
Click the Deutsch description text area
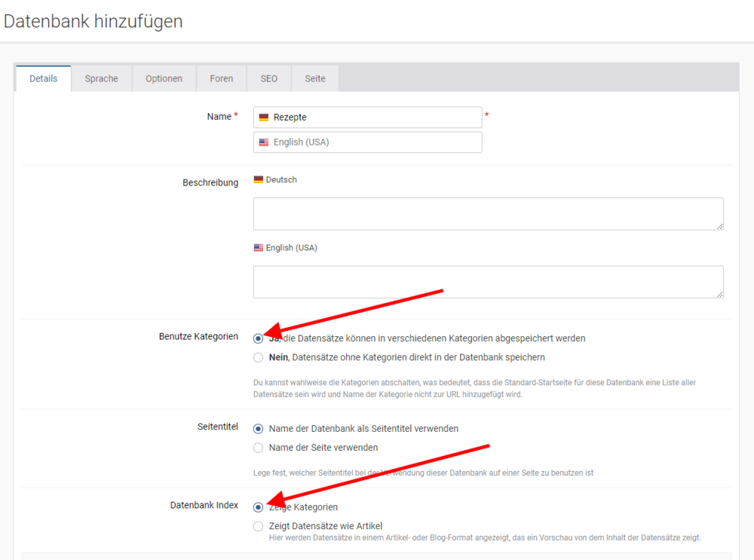[488, 213]
